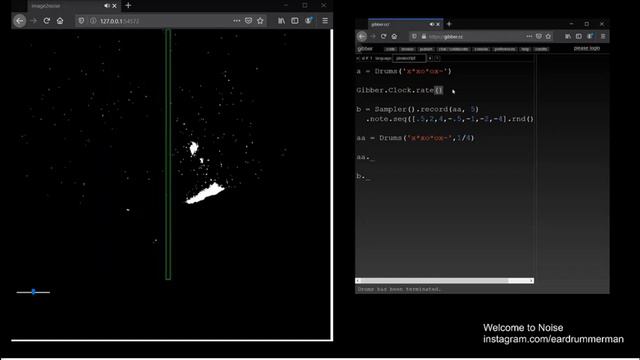This screenshot has width=640, height=360.
Task: Open Library in gibber browser toolbar
Action: (568, 36)
